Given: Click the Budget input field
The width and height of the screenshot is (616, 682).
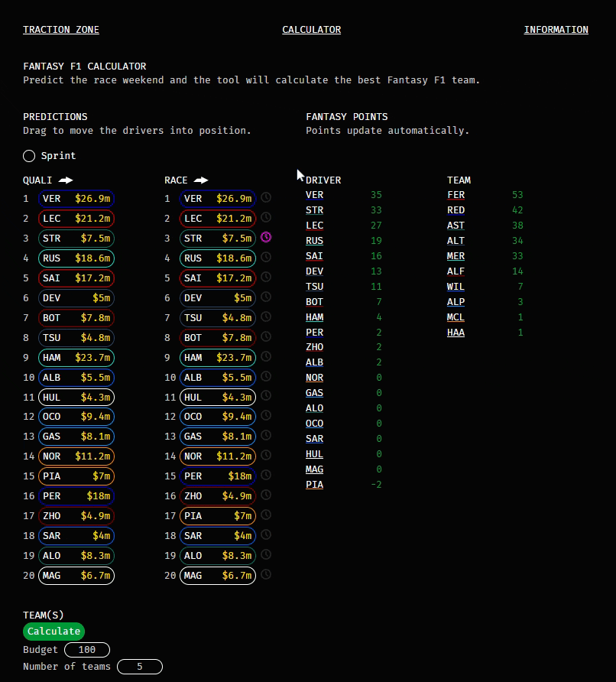Looking at the screenshot, I should tap(87, 650).
